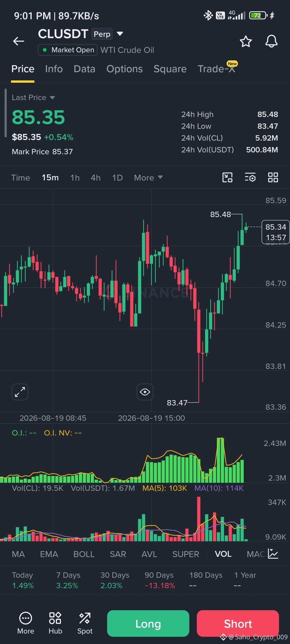Image resolution: width=290 pixels, height=644 pixels.
Task: Select the 4h chart interval
Action: pos(96,178)
